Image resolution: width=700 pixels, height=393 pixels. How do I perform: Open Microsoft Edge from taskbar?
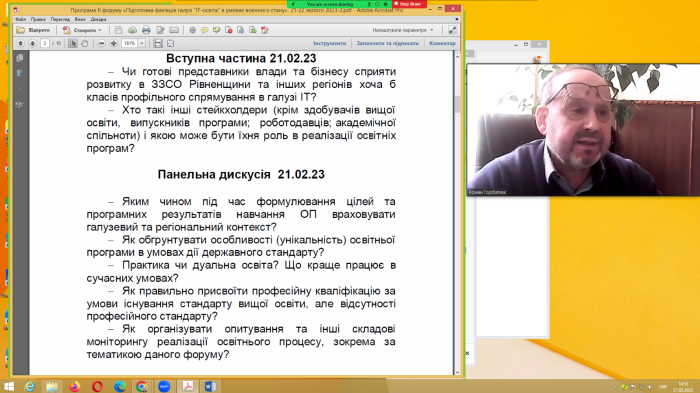coord(120,386)
